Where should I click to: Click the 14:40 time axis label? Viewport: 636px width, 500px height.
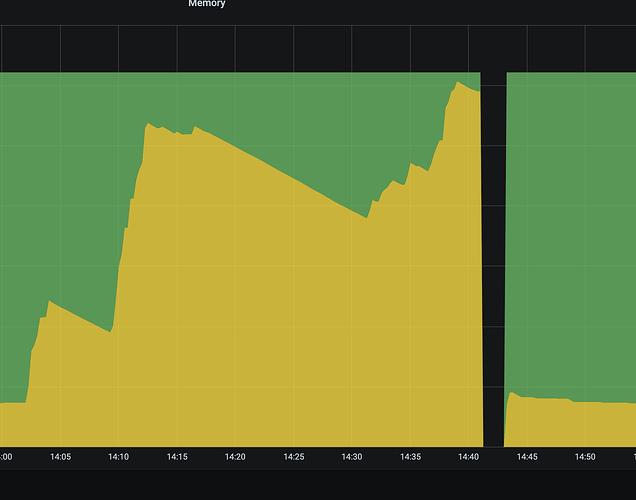(x=468, y=457)
